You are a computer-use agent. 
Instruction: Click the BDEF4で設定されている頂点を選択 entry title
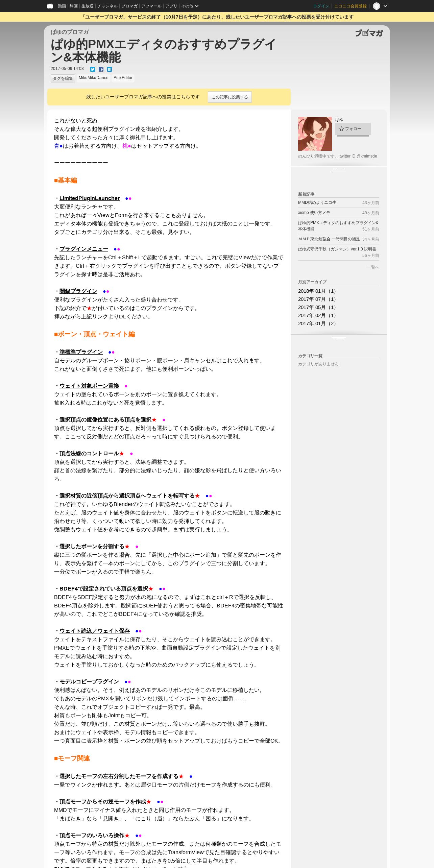[104, 589]
